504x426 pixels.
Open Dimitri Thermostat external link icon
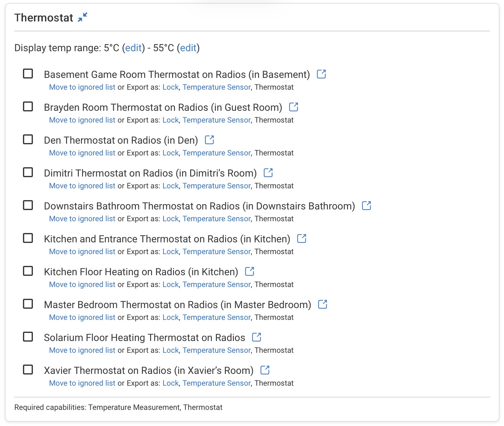coord(268,173)
